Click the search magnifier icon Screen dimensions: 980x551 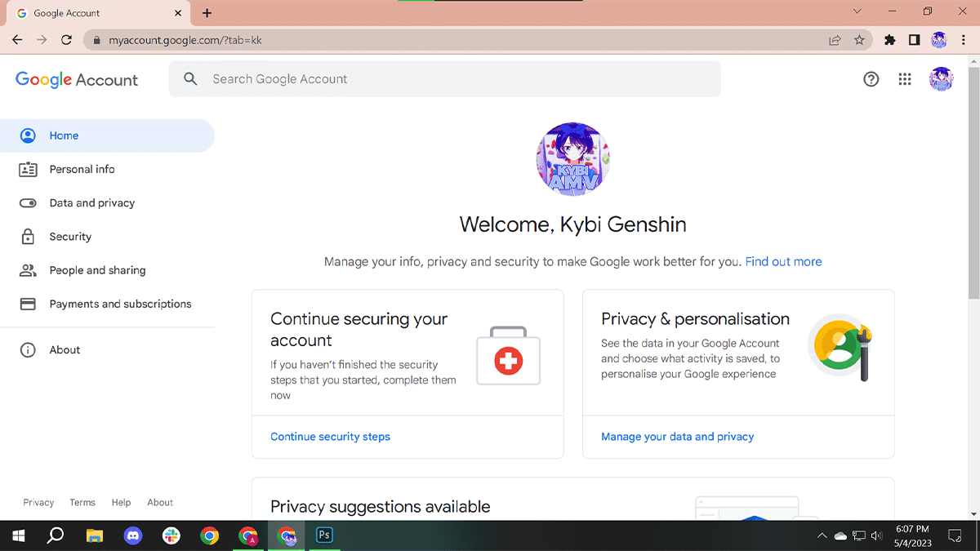click(x=190, y=79)
